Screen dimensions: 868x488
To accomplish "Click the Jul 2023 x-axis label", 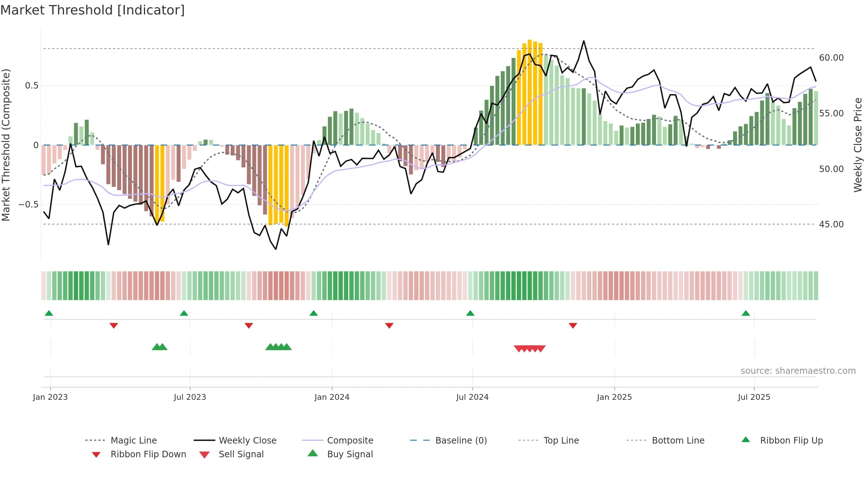I will click(190, 397).
